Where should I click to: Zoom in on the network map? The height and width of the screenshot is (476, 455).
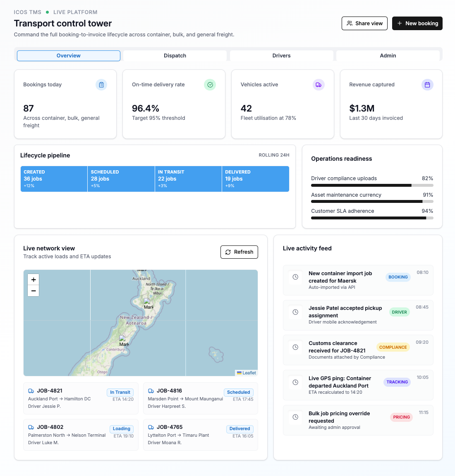coord(34,280)
